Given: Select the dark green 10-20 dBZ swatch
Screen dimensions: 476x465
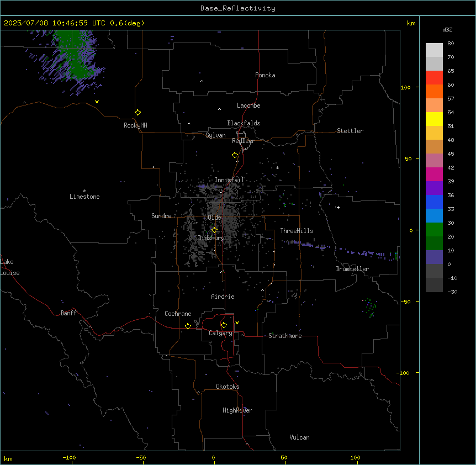Looking at the screenshot, I should (434, 244).
